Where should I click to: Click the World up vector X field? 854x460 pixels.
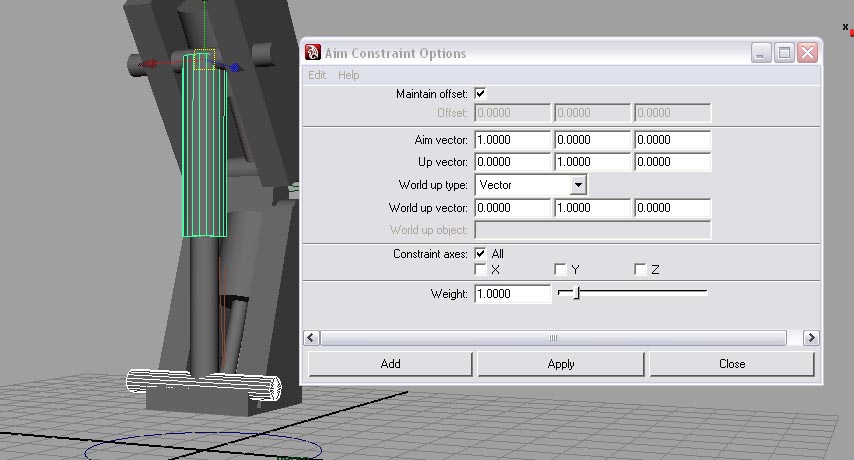coord(513,208)
